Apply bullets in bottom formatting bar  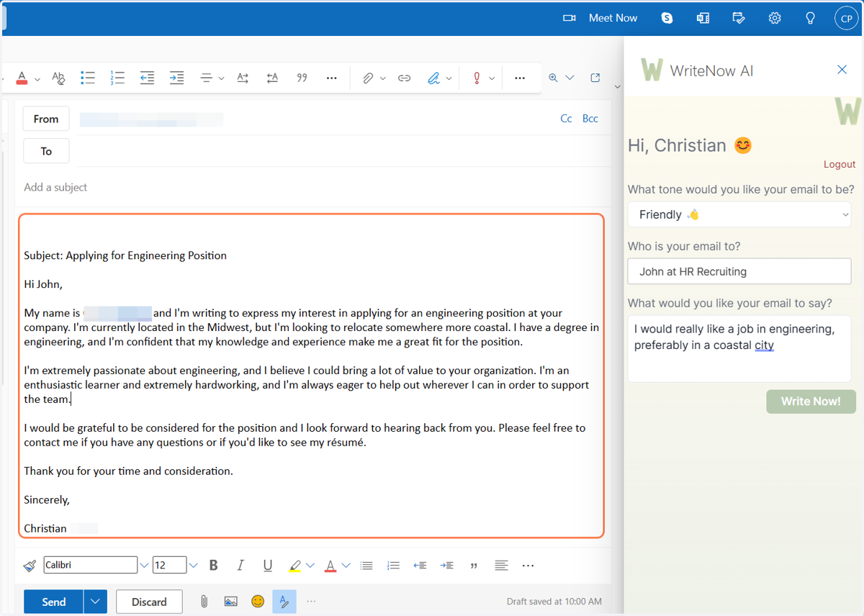(366, 566)
